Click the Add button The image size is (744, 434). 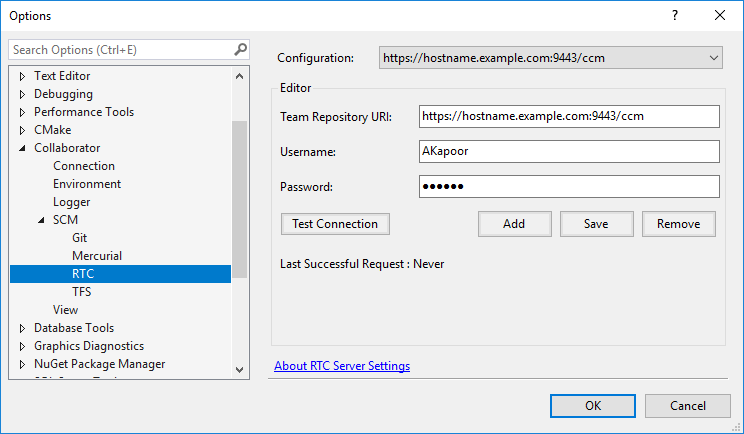(x=514, y=224)
